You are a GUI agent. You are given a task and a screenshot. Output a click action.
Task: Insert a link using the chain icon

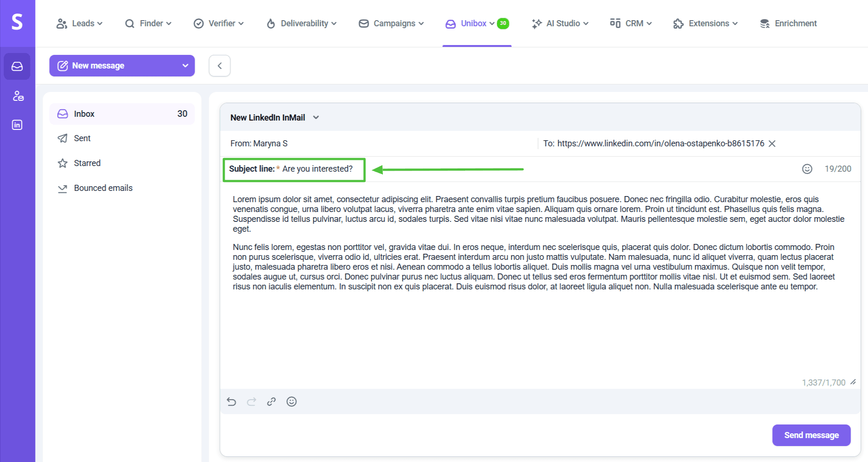(271, 401)
